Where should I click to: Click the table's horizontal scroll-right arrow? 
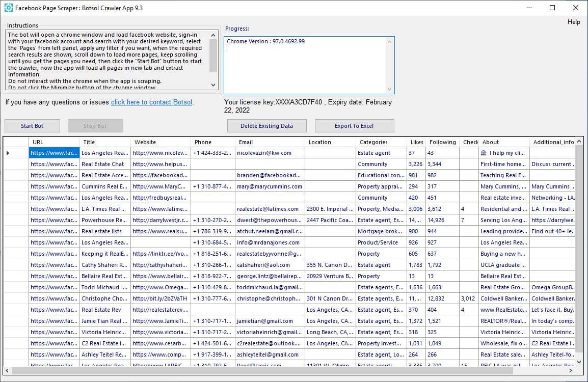tap(571, 370)
